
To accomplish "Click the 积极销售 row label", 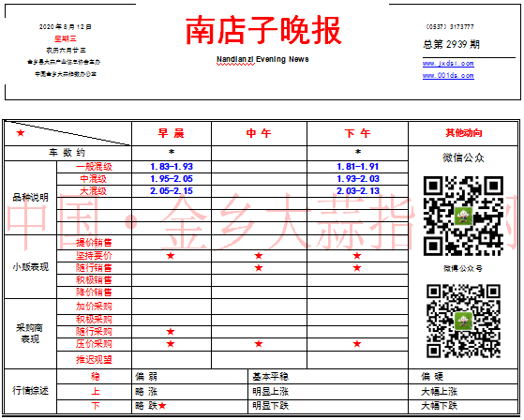I will 94,280.
